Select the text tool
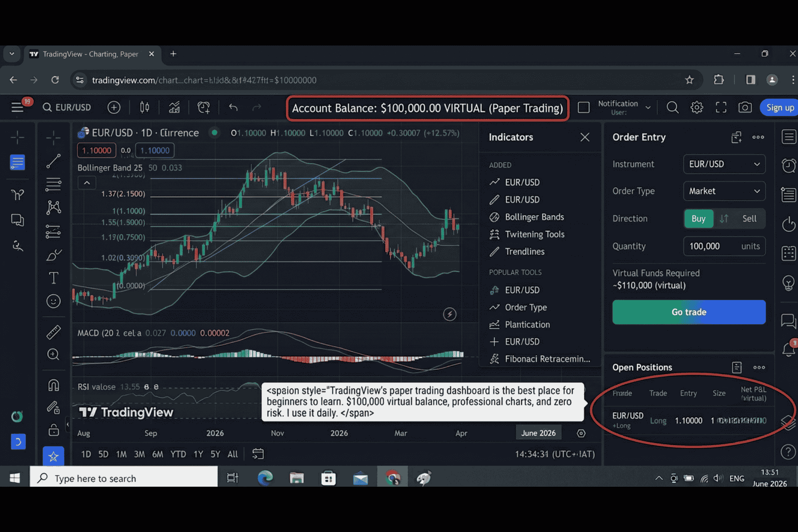This screenshot has height=532, width=798. click(x=53, y=278)
